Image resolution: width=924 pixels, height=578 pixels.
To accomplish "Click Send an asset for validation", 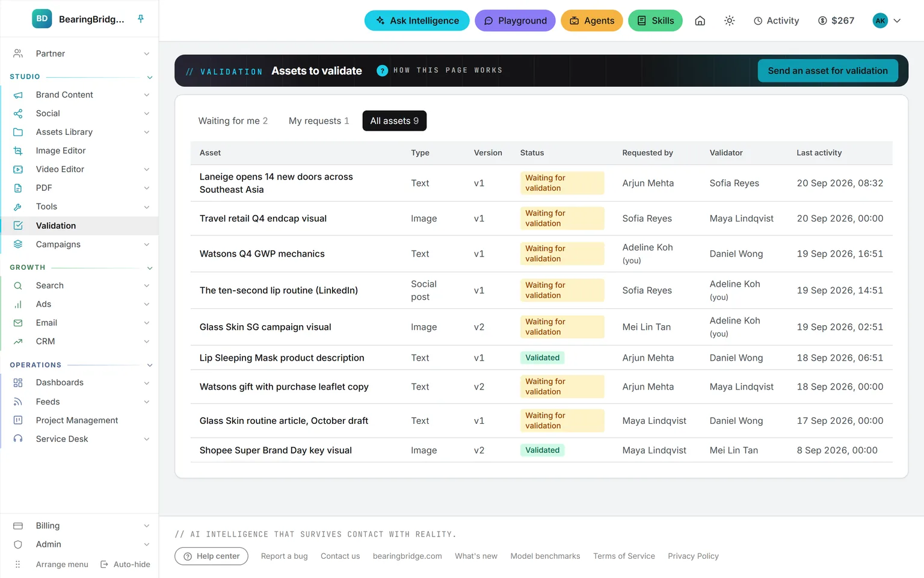I will point(828,70).
